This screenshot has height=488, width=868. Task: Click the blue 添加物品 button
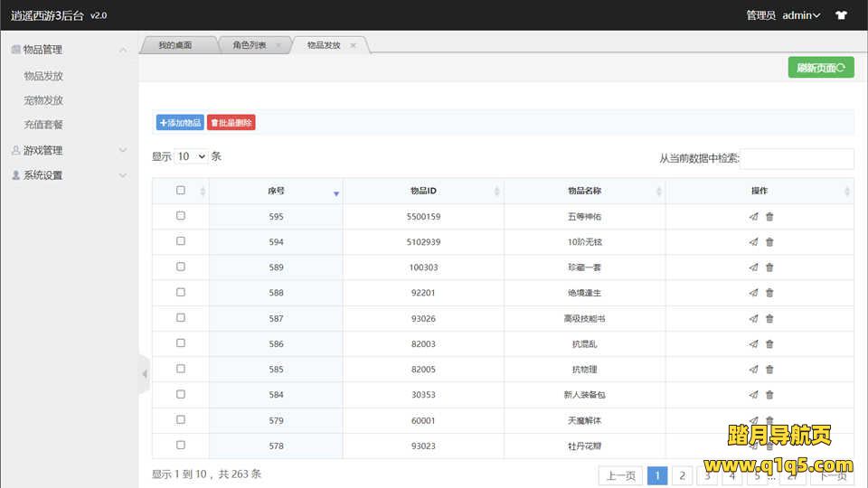(180, 123)
